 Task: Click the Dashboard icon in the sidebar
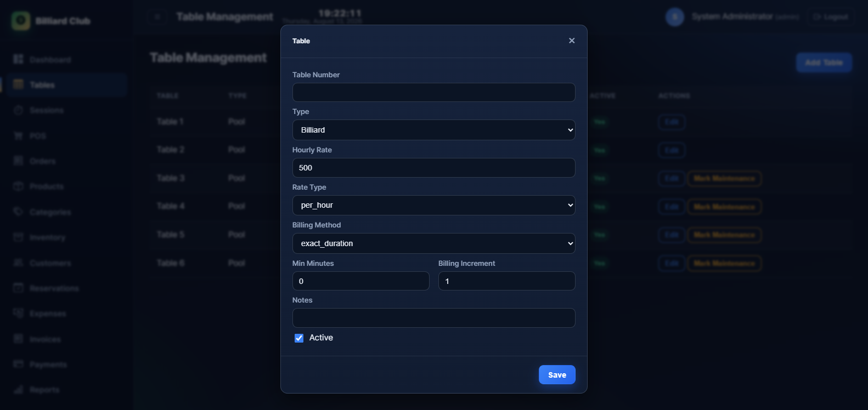[x=19, y=59]
